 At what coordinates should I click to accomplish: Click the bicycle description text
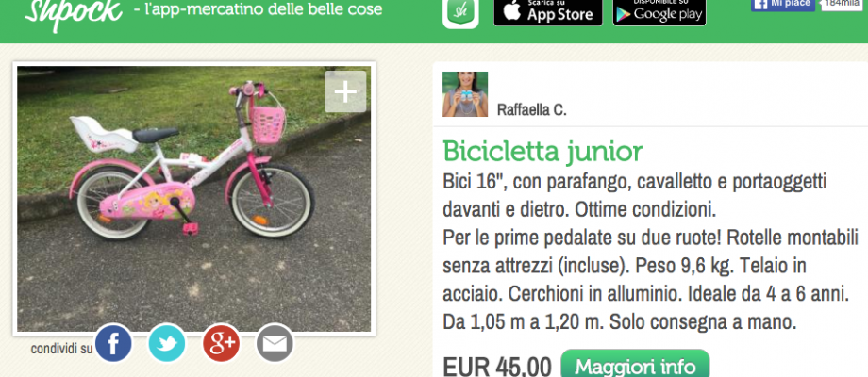click(650, 252)
